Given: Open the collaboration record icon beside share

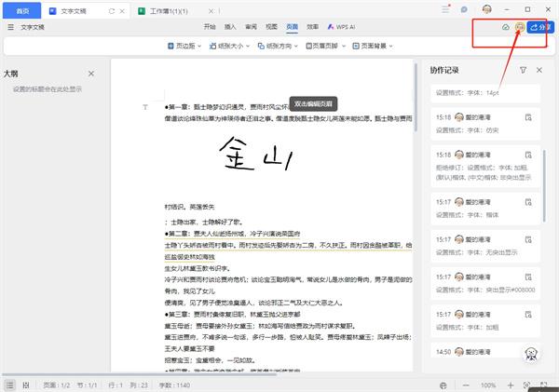Looking at the screenshot, I should (518, 28).
